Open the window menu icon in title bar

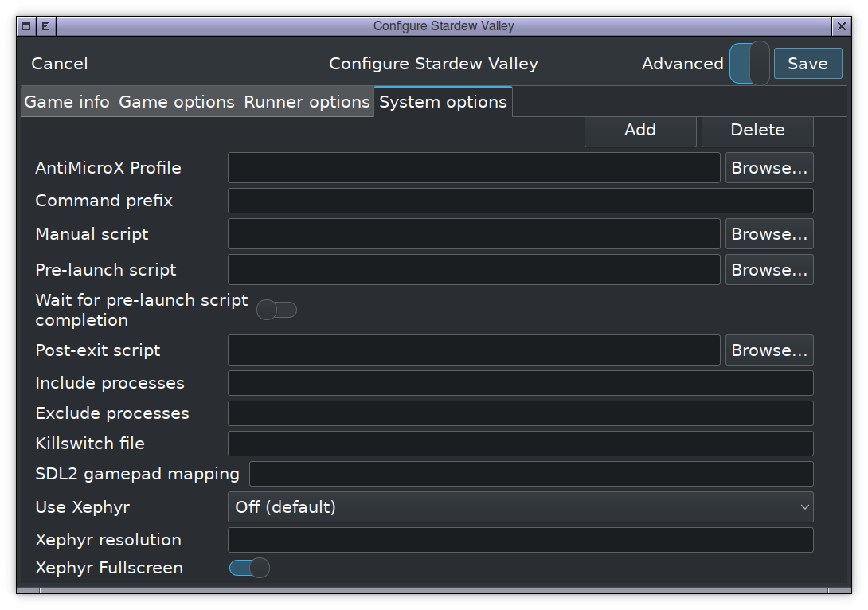(x=26, y=26)
